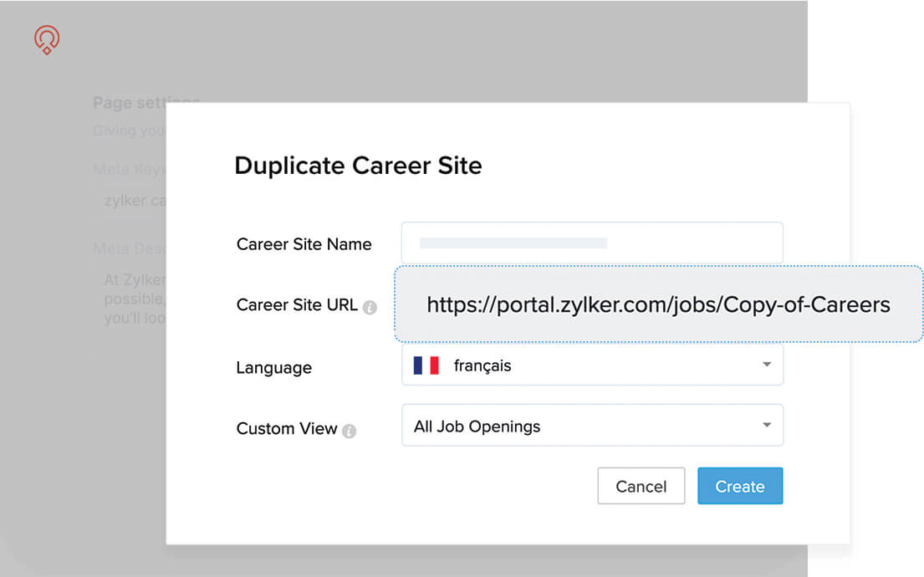Click the Zoho Recruit logo icon
The image size is (924, 577).
pos(47,40)
